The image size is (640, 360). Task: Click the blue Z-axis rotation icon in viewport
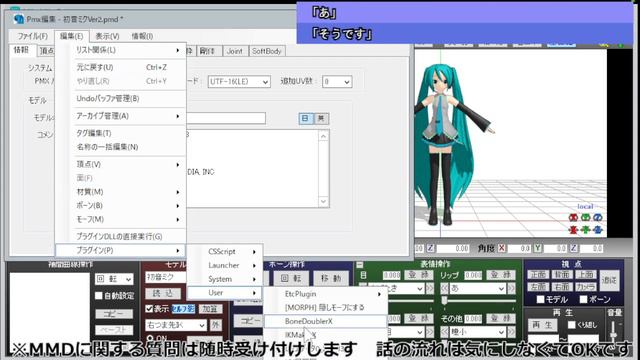[598, 218]
